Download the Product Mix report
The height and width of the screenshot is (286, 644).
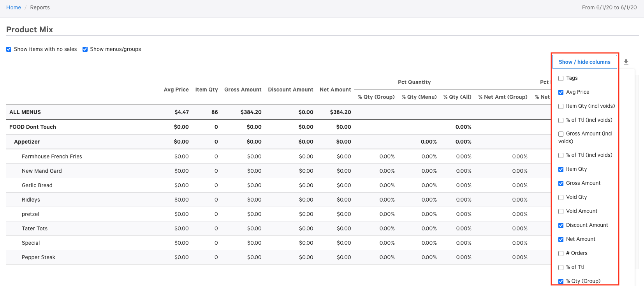(626, 62)
